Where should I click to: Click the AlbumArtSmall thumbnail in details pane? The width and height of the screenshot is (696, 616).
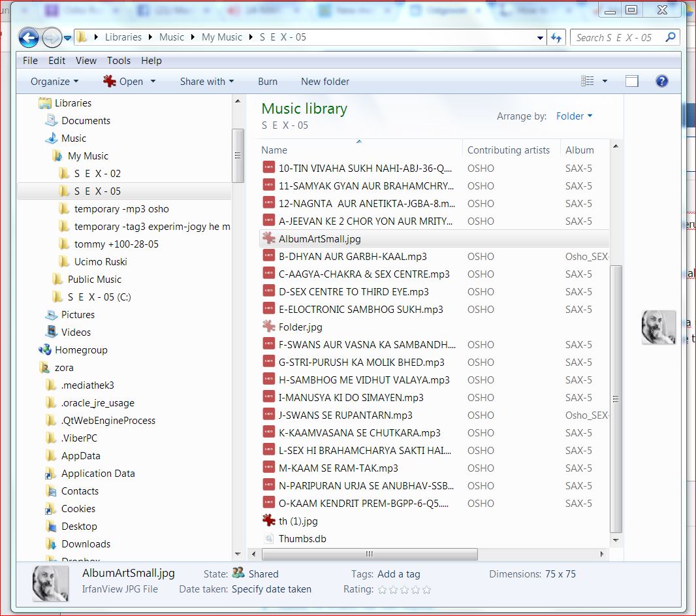click(x=50, y=583)
